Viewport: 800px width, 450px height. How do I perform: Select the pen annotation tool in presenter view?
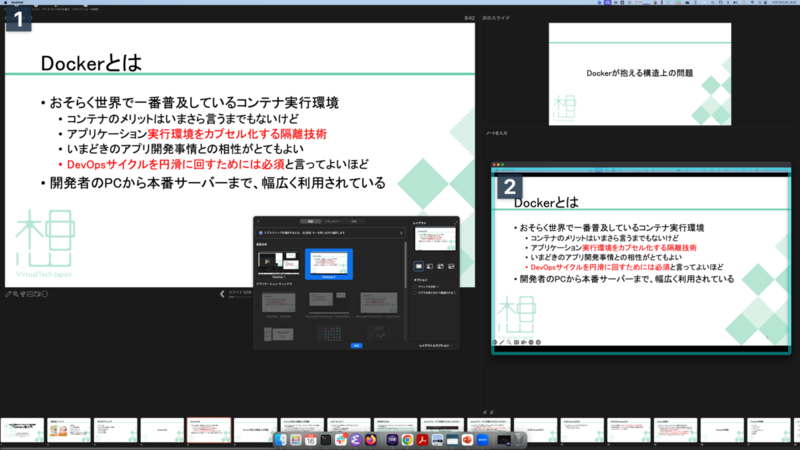(x=8, y=294)
